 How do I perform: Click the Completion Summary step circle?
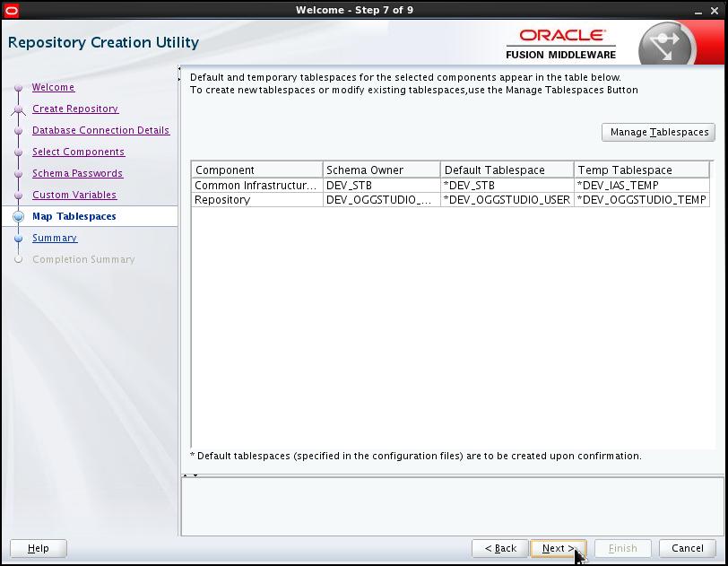[x=18, y=259]
